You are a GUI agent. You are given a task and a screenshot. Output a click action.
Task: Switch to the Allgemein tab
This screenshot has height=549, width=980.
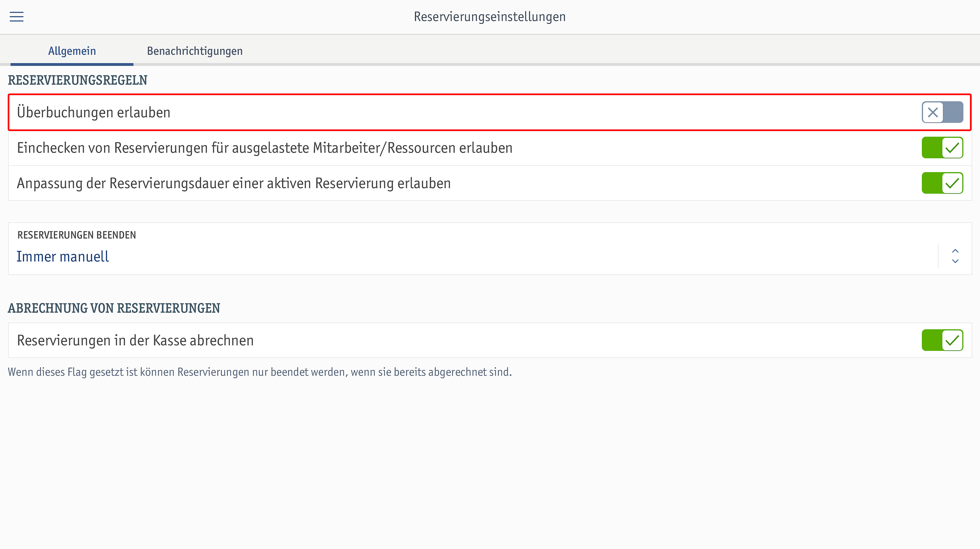[72, 51]
